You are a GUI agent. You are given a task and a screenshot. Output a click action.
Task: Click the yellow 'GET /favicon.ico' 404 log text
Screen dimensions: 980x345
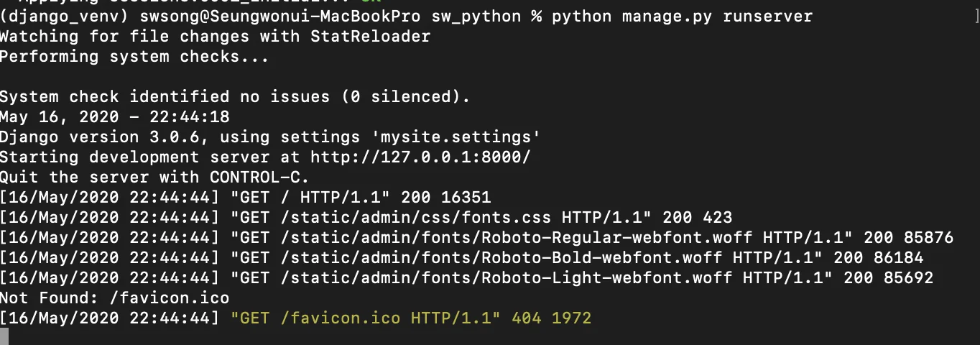pos(365,318)
